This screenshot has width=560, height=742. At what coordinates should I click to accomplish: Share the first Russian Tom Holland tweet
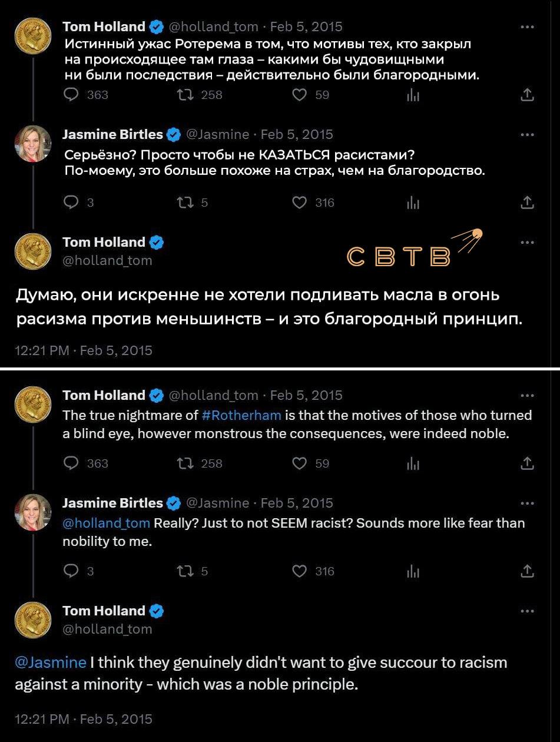[x=528, y=95]
